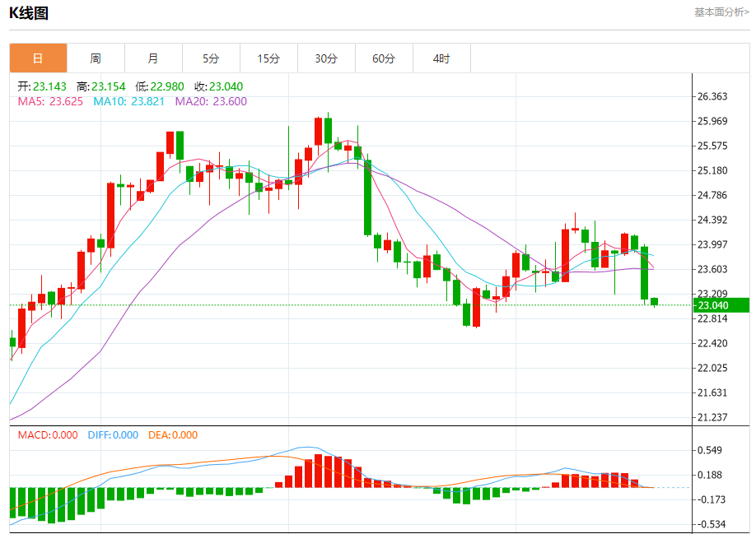Click the high price 23.154 value
The image size is (756, 534).
(x=109, y=86)
